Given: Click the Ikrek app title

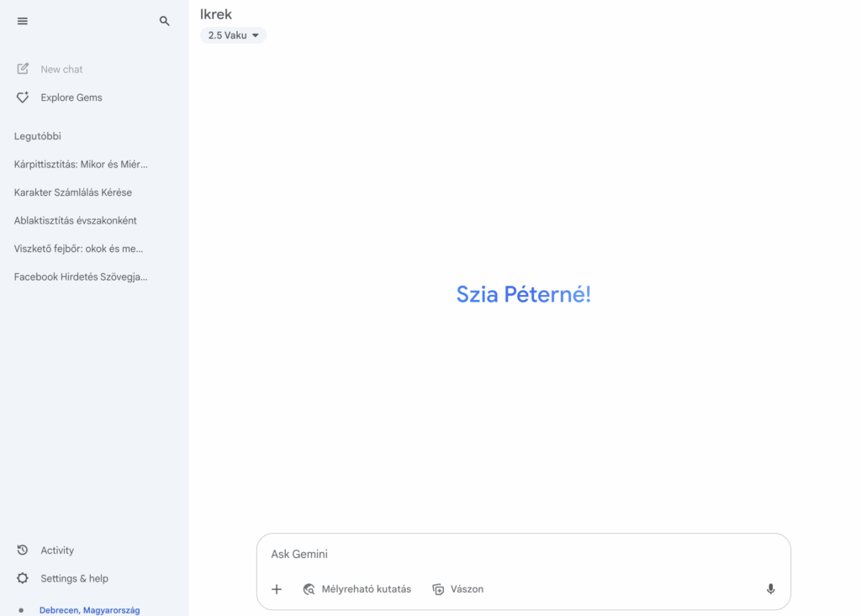Looking at the screenshot, I should coord(216,14).
